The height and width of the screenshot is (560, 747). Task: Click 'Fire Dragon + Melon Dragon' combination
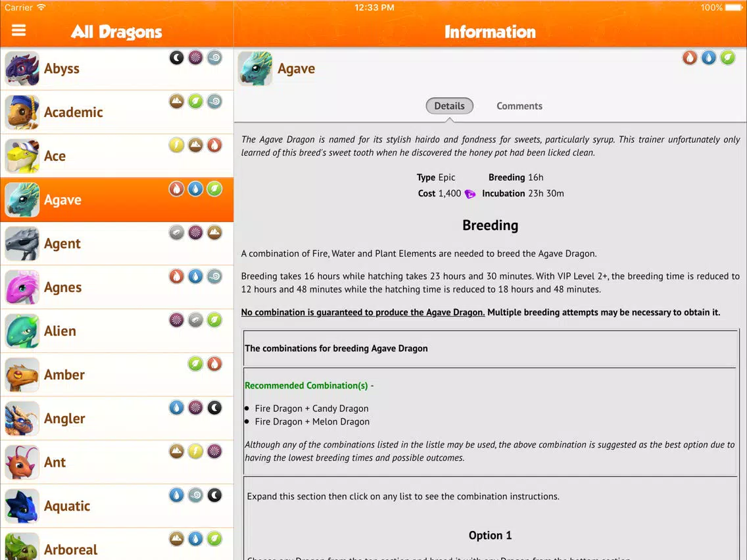pyautogui.click(x=312, y=422)
